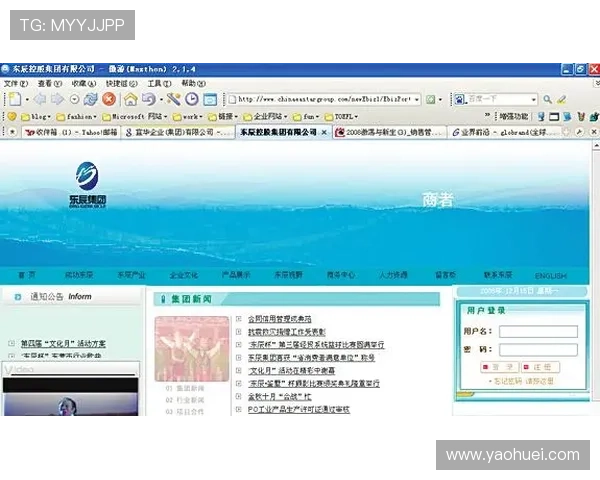The width and height of the screenshot is (600, 480).
Task: Click the 增强功能 toolbar button
Action: pos(514,116)
